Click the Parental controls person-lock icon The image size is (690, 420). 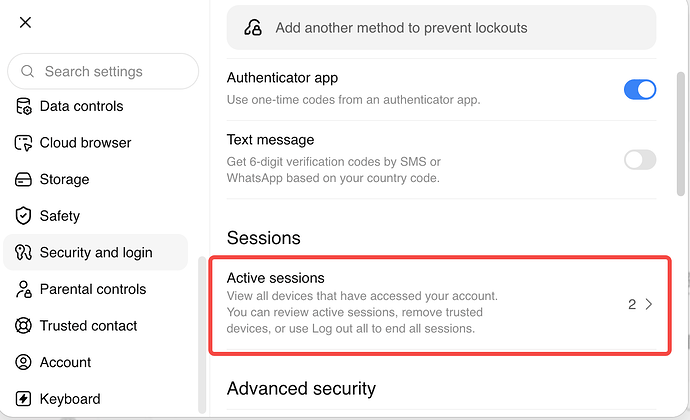[23, 289]
